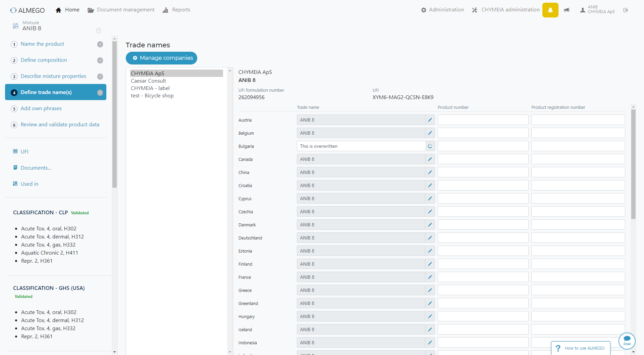Go to step 3 Describe mixture properties
This screenshot has width=644, height=355.
pos(53,76)
